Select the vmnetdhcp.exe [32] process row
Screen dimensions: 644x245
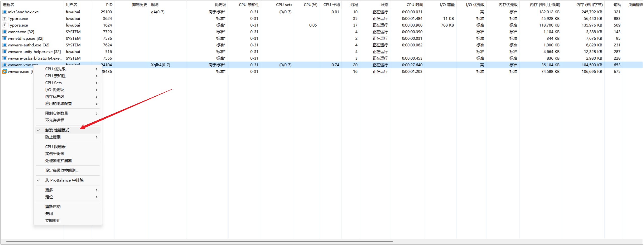coord(322,38)
